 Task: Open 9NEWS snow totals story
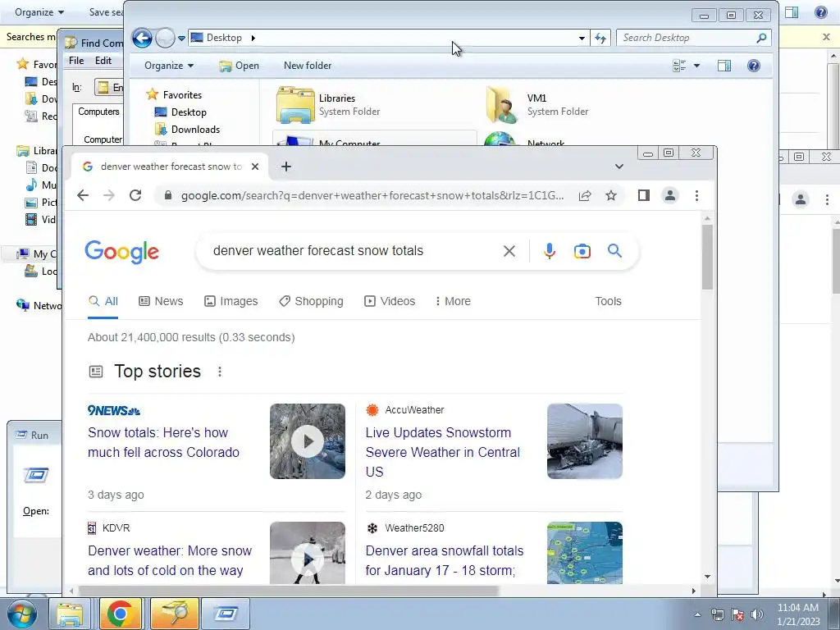(163, 442)
